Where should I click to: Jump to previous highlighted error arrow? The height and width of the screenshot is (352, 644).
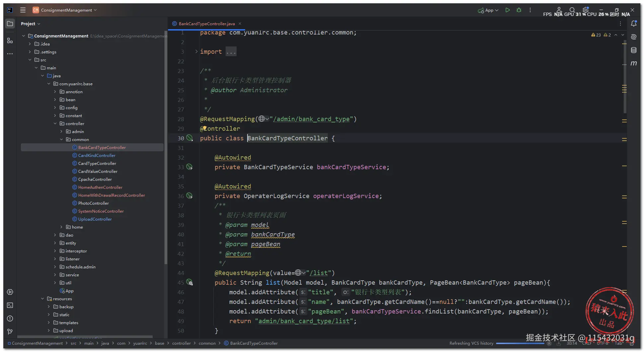(x=616, y=35)
